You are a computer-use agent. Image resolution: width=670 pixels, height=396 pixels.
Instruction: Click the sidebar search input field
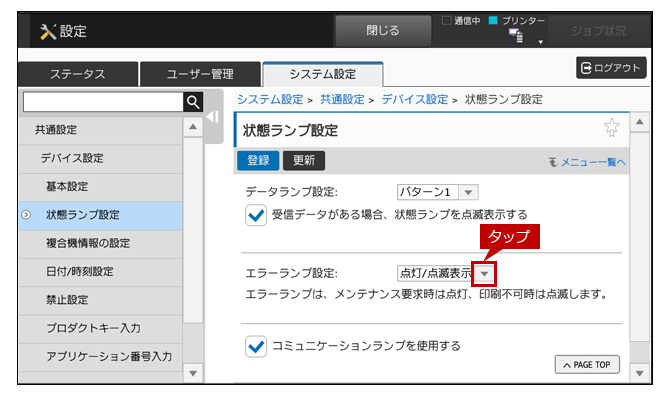coord(103,102)
